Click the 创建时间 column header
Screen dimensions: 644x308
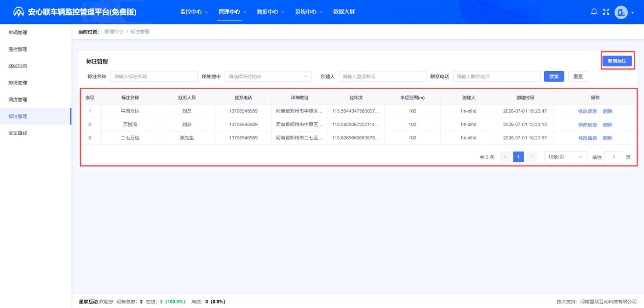[525, 98]
